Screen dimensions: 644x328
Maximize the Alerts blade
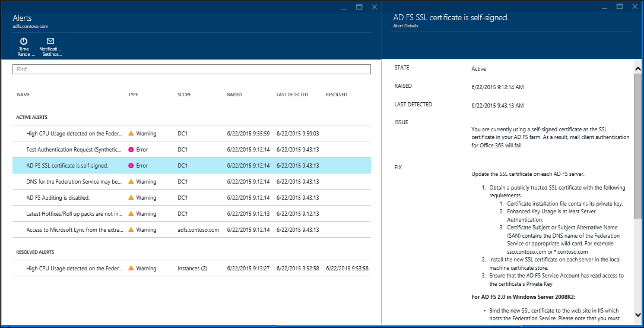tap(359, 7)
